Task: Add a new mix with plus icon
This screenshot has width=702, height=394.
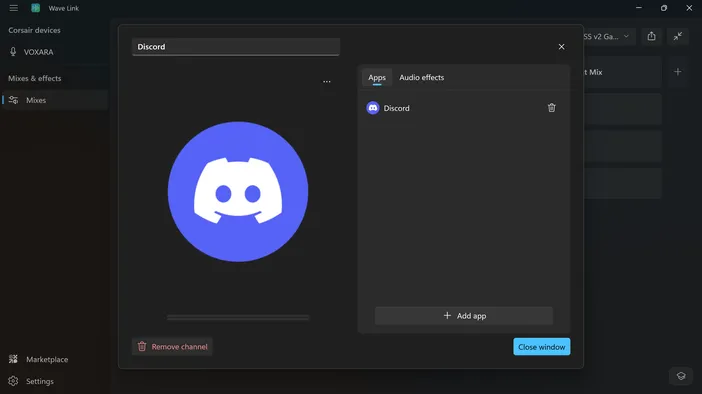Action: (677, 72)
